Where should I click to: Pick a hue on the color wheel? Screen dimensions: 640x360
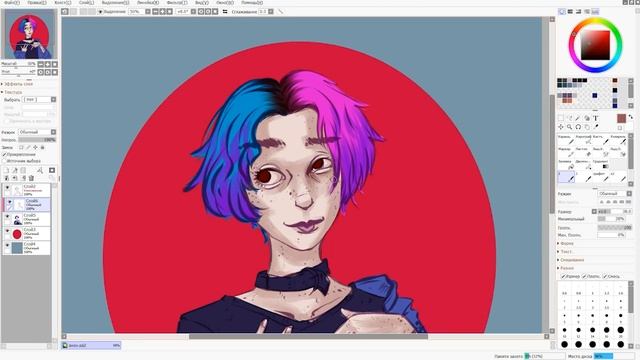click(x=596, y=45)
